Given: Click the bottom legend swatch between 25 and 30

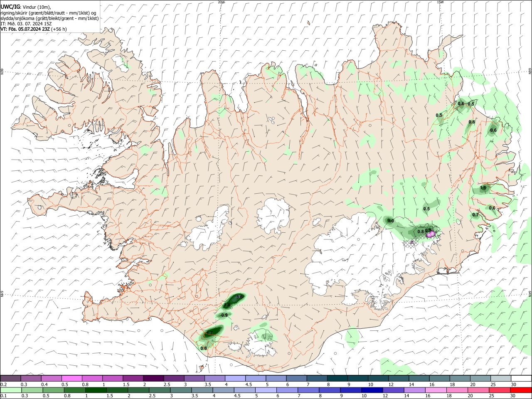Looking at the screenshot, I should pos(500,390).
